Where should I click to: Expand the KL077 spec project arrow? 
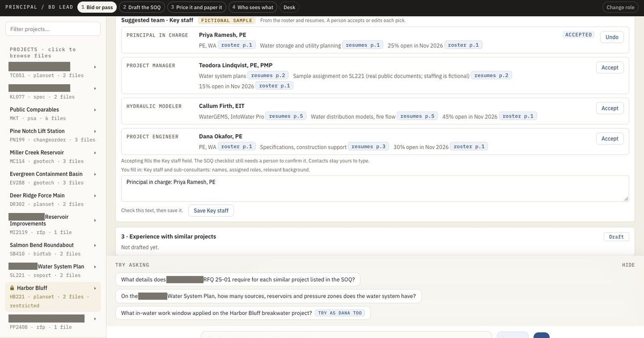pyautogui.click(x=95, y=89)
